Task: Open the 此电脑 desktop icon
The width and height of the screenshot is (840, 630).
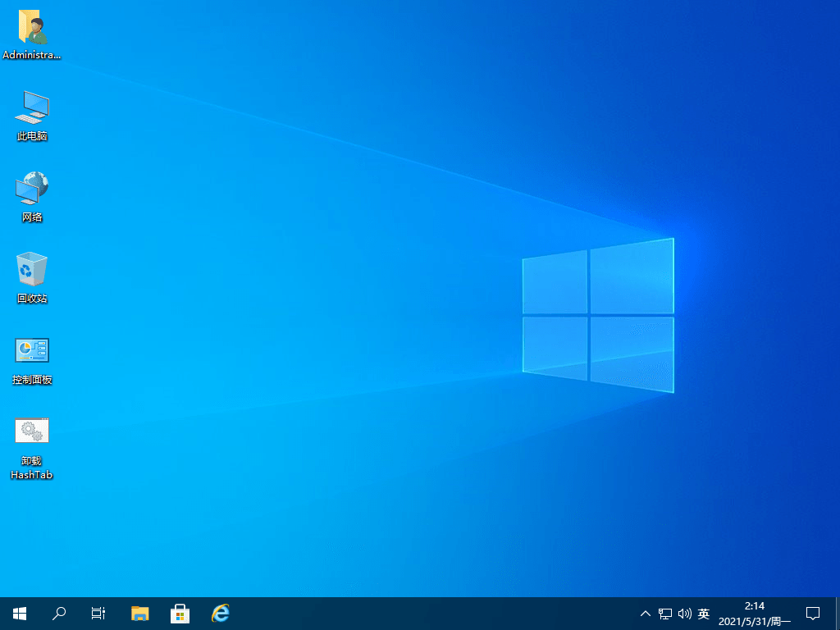Action: (x=31, y=111)
